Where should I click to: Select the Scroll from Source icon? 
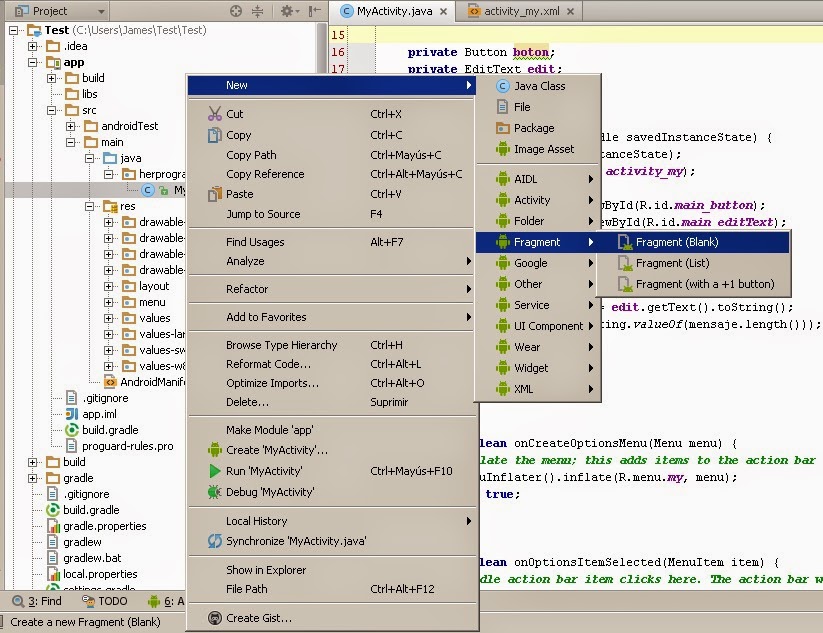(236, 10)
